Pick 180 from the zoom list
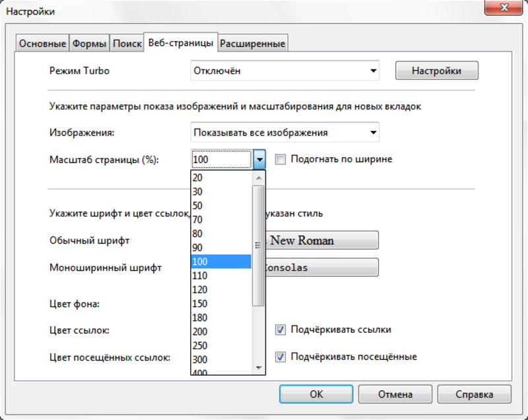This screenshot has width=528, height=420. tap(221, 318)
